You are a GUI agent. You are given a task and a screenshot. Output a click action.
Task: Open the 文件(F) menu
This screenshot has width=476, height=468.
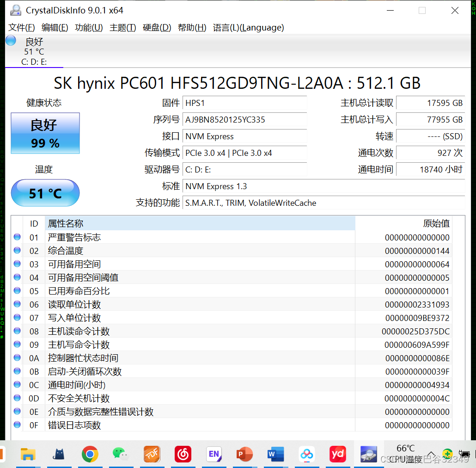pyautogui.click(x=21, y=28)
